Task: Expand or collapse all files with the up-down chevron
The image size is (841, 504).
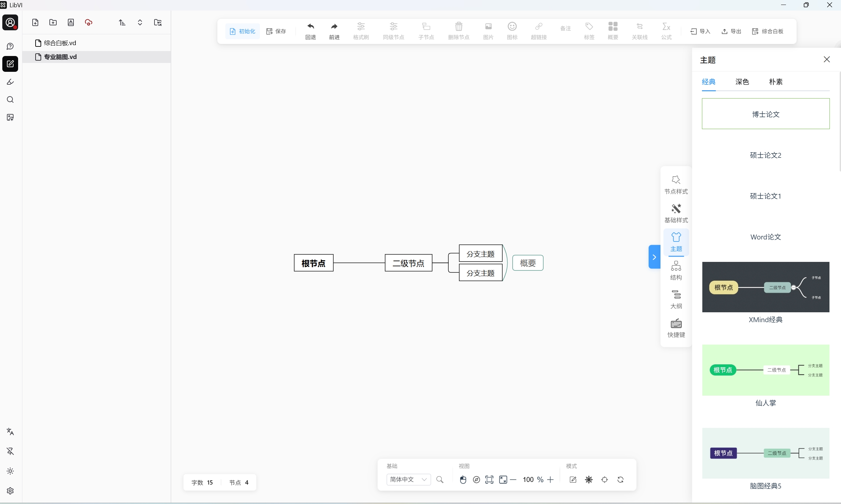Action: (x=140, y=22)
